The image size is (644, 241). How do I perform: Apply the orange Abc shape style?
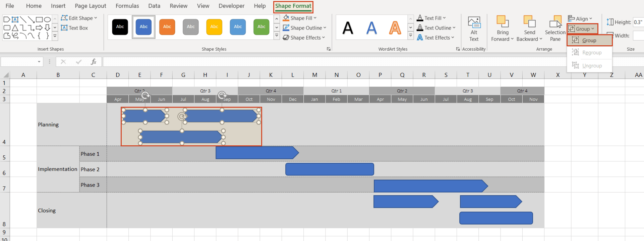pyautogui.click(x=167, y=27)
